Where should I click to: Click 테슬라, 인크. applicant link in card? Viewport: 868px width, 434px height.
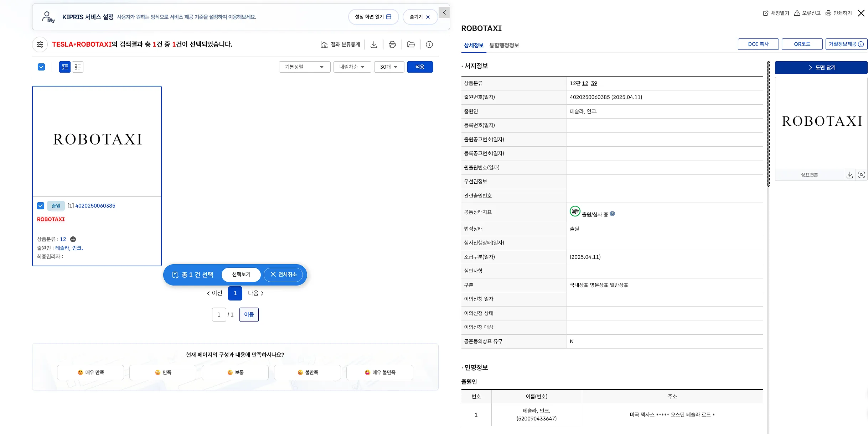click(69, 248)
